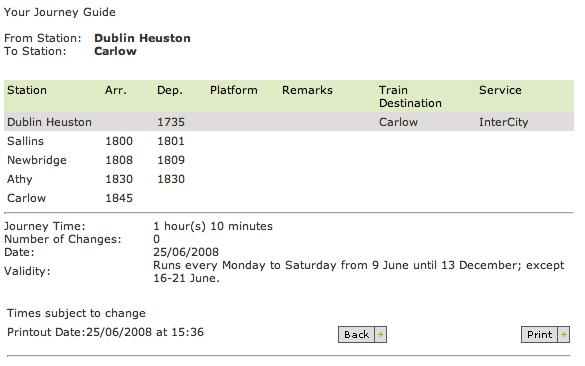Click the Athy station entry
Screen dimensions: 585x366
coord(20,179)
